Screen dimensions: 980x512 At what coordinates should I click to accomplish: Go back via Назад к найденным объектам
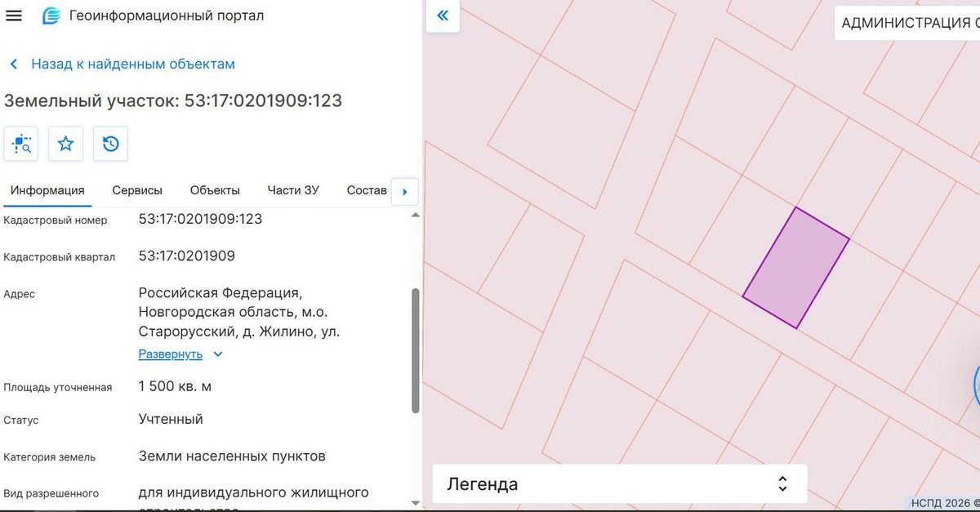tap(132, 64)
